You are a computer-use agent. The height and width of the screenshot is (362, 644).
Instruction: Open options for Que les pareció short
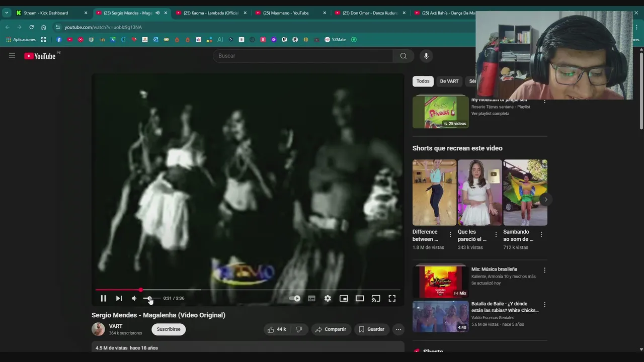tap(496, 234)
